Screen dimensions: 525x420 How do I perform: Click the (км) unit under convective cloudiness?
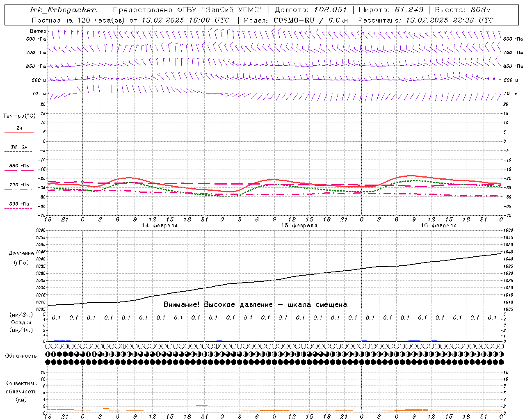click(21, 399)
